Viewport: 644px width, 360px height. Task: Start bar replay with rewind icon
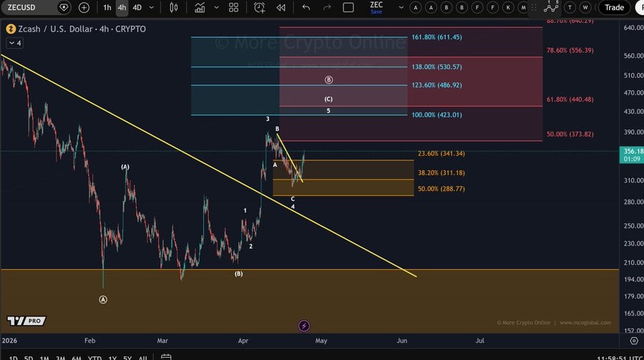[x=281, y=7]
